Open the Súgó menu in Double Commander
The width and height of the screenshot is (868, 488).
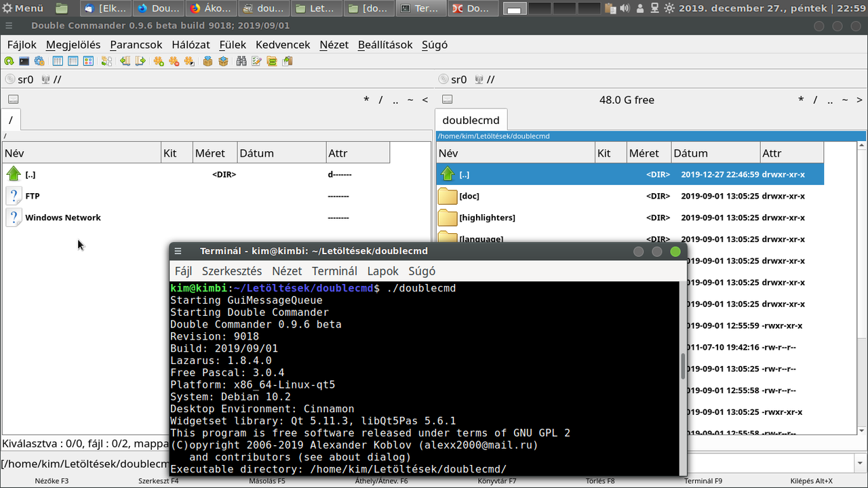tap(435, 45)
